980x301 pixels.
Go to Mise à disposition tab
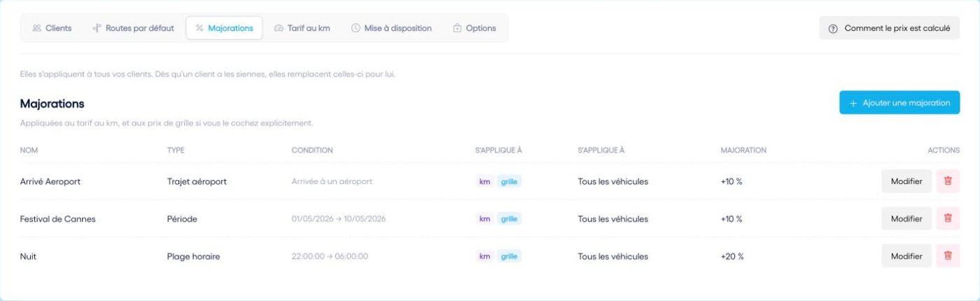point(391,28)
